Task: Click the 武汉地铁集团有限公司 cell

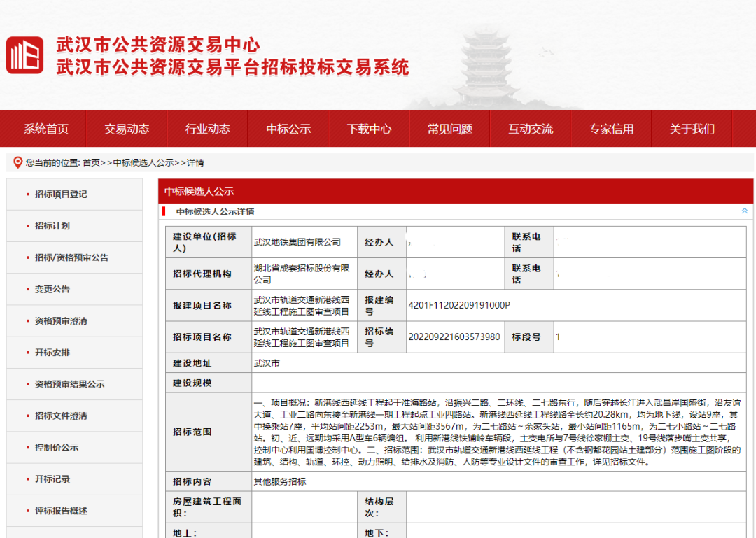Action: click(x=304, y=242)
